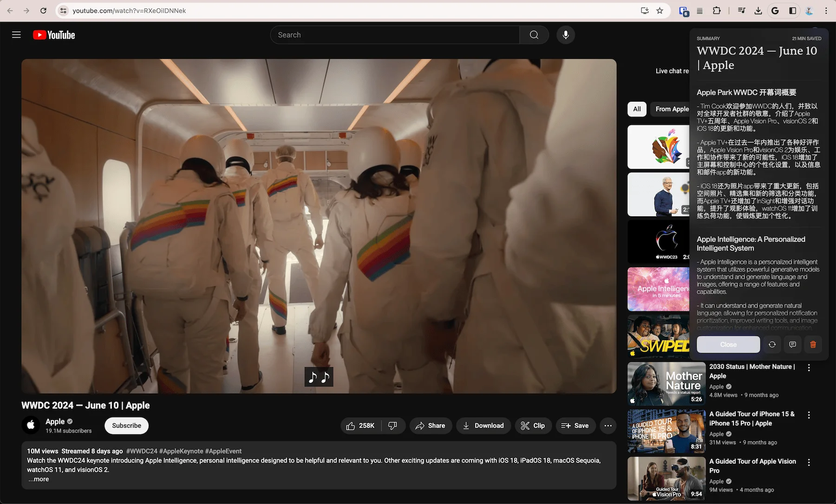Focus the YouTube search field

pyautogui.click(x=395, y=35)
